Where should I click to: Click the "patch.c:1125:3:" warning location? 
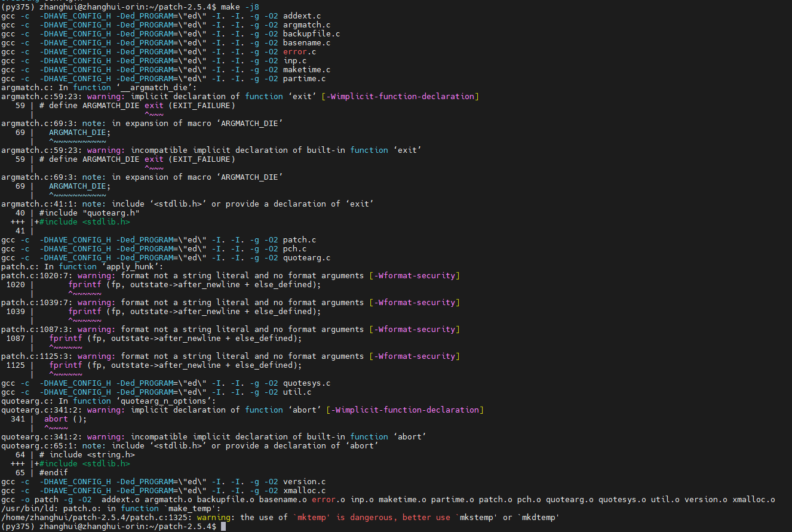tap(37, 356)
